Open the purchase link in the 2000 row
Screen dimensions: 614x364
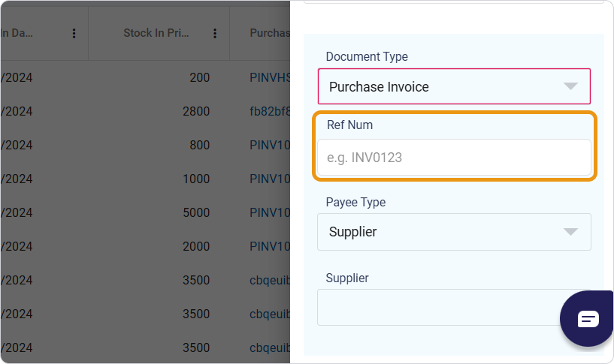[271, 246]
